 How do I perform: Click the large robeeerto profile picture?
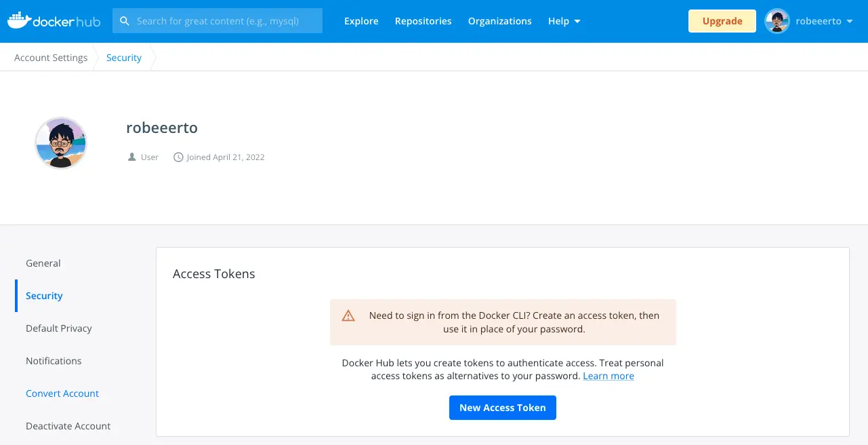point(61,142)
